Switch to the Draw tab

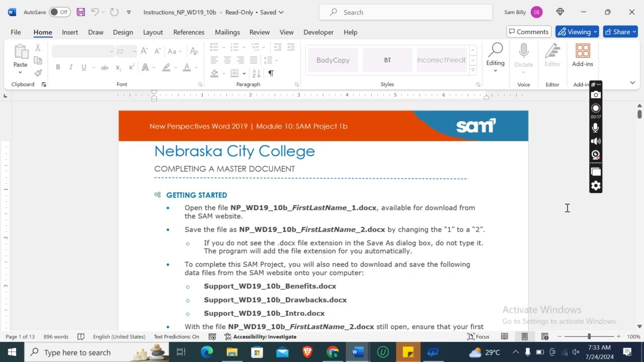click(96, 32)
